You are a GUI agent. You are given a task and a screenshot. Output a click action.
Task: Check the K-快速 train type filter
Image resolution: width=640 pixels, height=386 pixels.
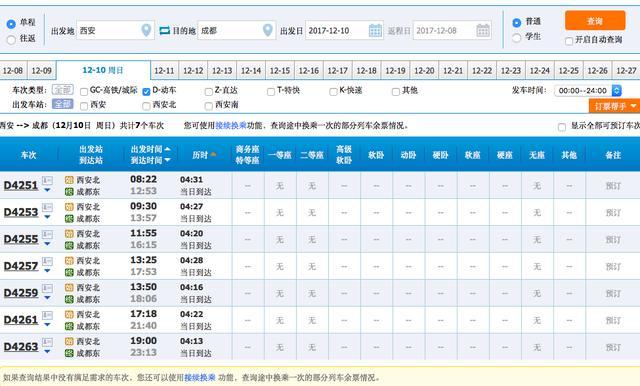pos(333,91)
